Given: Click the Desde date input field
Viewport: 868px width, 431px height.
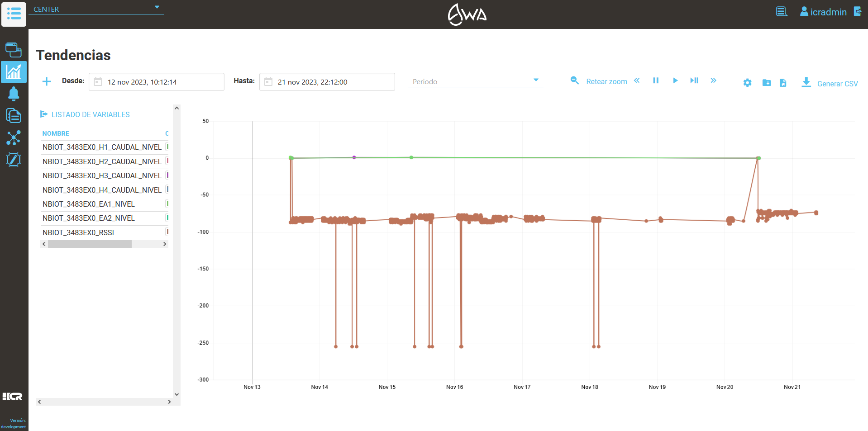Looking at the screenshot, I should click(x=156, y=82).
